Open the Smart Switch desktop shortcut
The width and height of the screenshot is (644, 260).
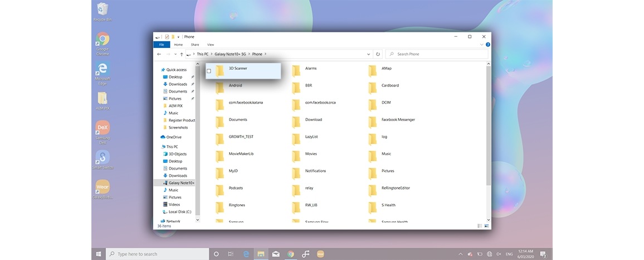pos(103,160)
